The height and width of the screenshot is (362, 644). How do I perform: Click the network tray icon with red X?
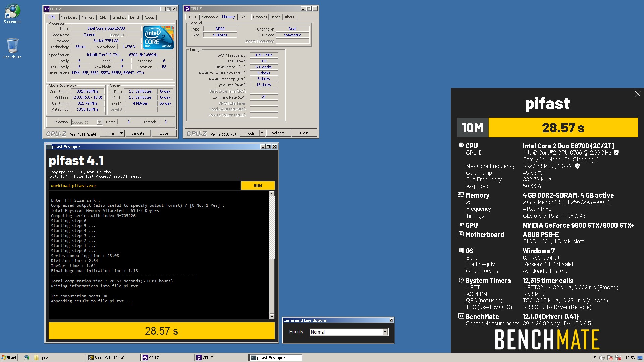[618, 358]
